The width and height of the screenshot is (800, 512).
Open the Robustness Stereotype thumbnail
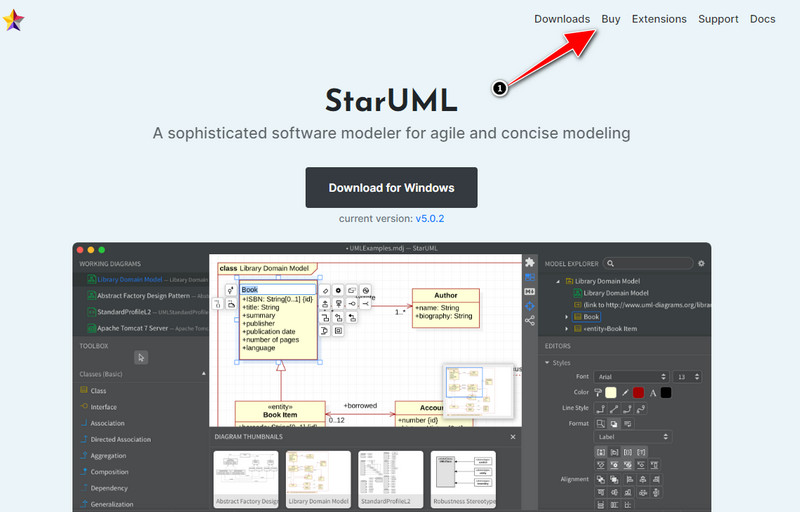[x=463, y=479]
